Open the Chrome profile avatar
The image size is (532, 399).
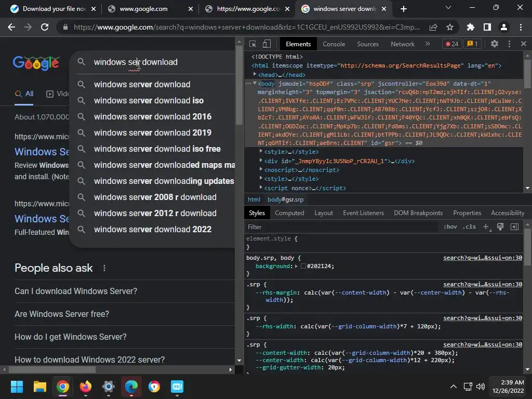tap(504, 27)
